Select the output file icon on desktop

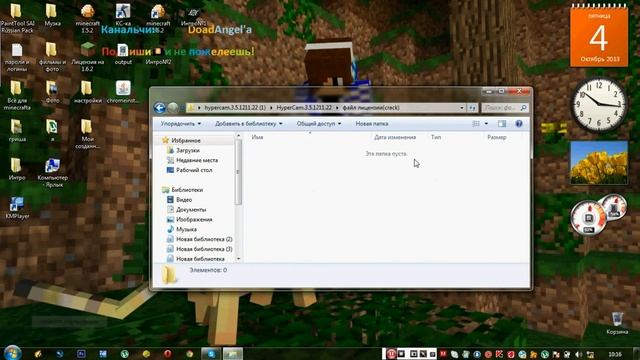[123, 54]
